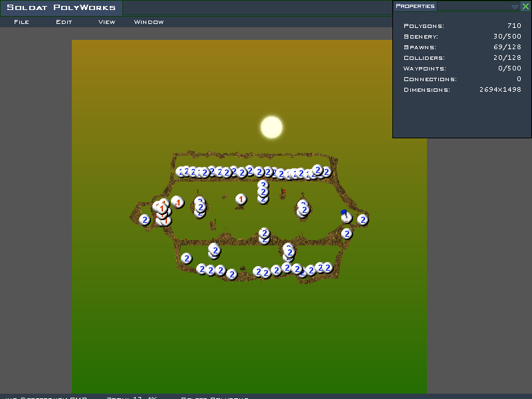The image size is (532, 399).
Task: Click the zoom readout in the status bar
Action: click(132, 397)
